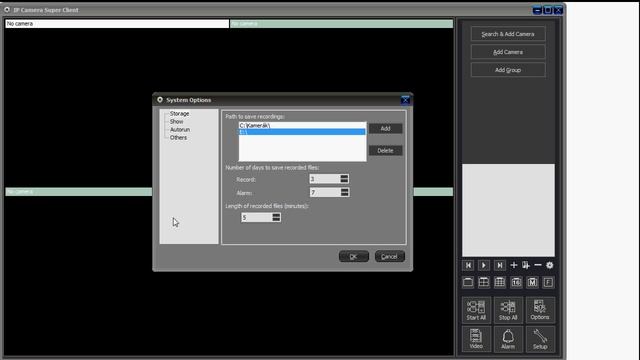Open the Video playback icon
640x360 pixels.
(x=476, y=339)
